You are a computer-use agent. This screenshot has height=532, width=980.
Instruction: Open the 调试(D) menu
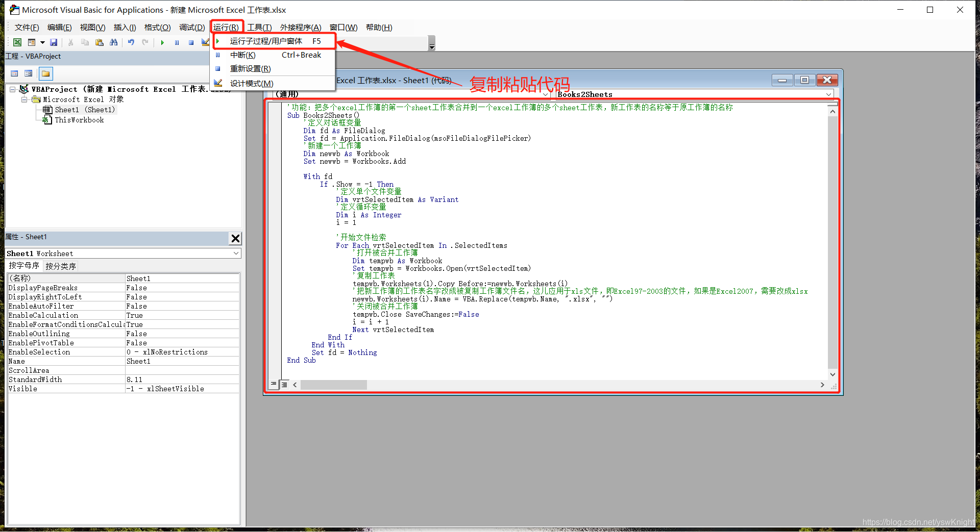click(192, 28)
